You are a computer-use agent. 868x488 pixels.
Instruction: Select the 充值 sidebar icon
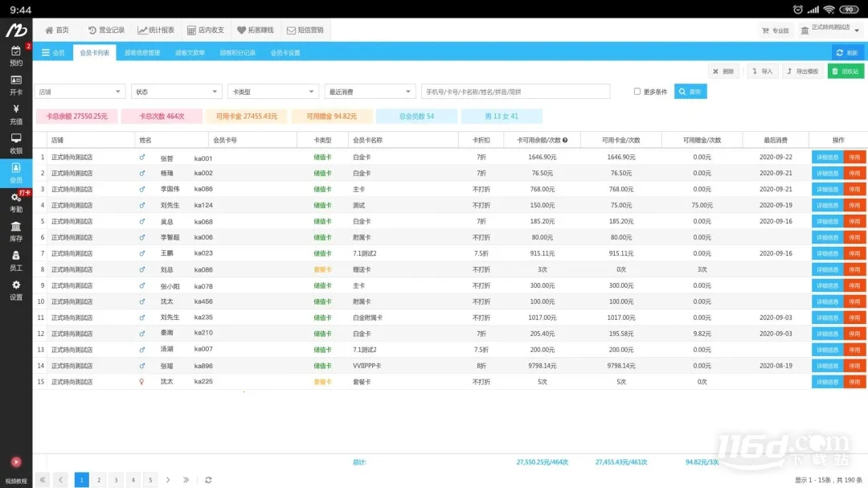[x=16, y=113]
